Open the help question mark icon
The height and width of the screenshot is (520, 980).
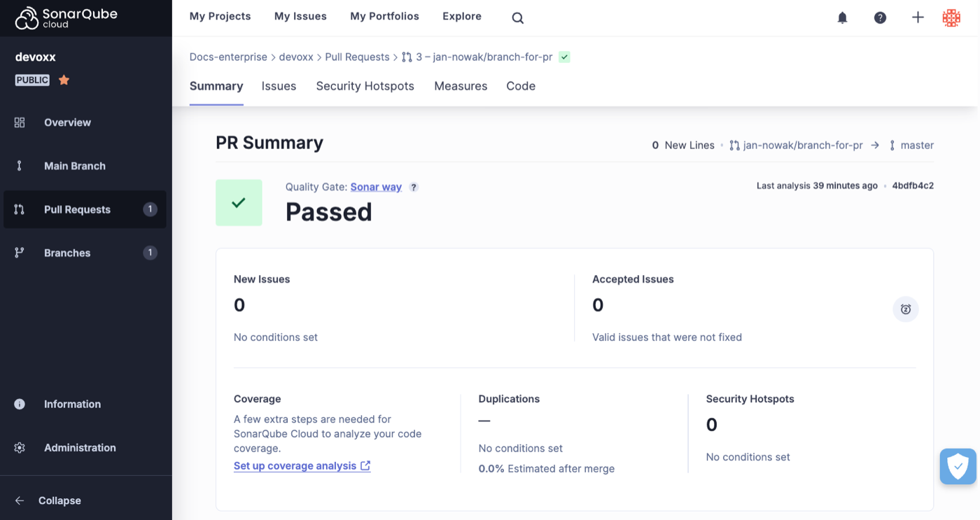(881, 18)
